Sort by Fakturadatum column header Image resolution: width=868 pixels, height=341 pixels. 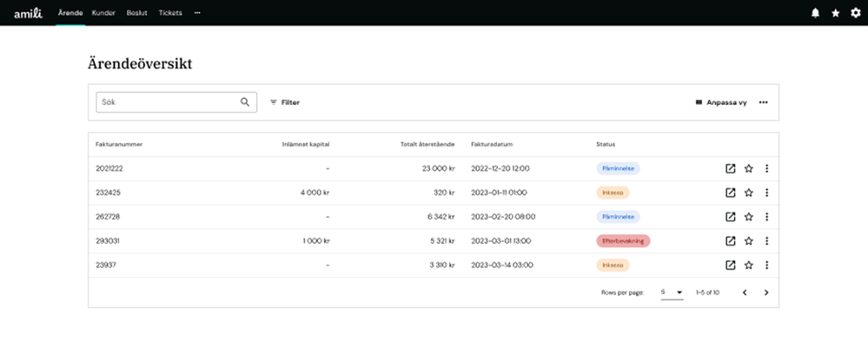pyautogui.click(x=492, y=144)
